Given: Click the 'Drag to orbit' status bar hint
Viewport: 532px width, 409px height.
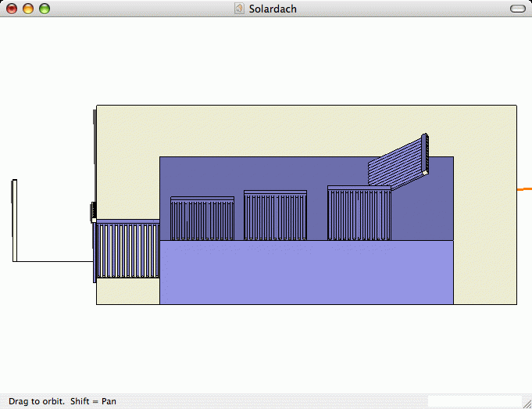Looking at the screenshot, I should 62,401.
